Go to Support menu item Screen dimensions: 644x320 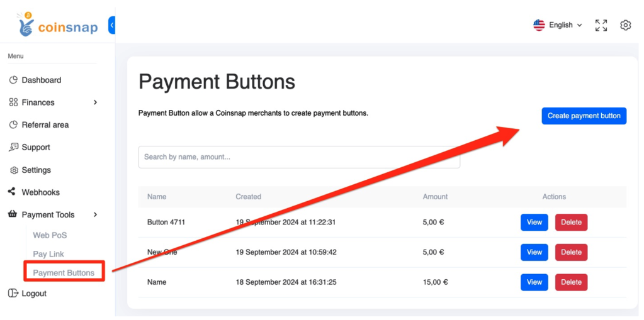pos(36,147)
